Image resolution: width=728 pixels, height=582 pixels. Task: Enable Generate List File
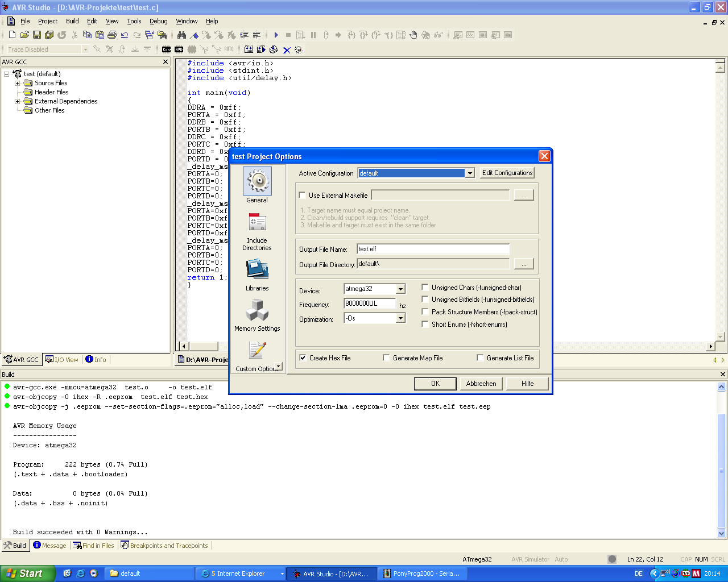click(480, 358)
